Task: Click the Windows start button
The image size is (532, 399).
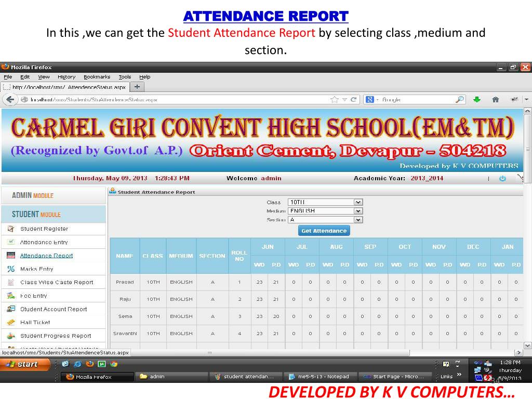Action: [25, 364]
